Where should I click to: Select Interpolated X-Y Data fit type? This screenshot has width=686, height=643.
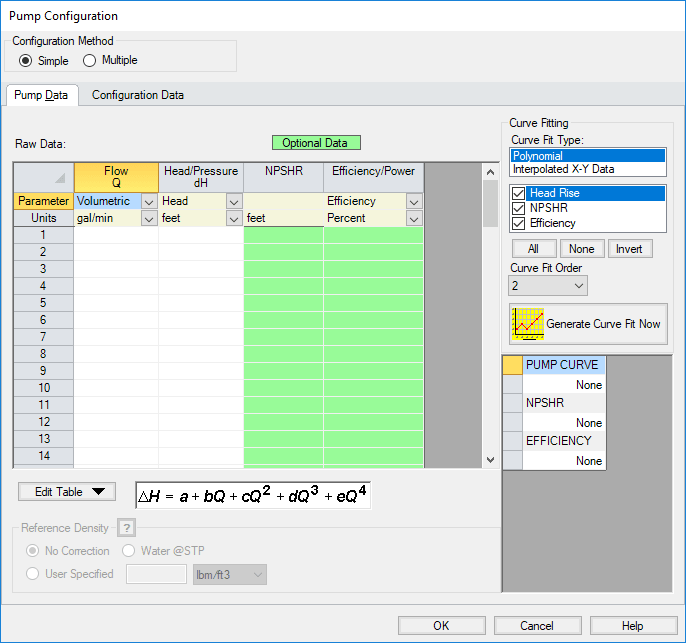[588, 169]
